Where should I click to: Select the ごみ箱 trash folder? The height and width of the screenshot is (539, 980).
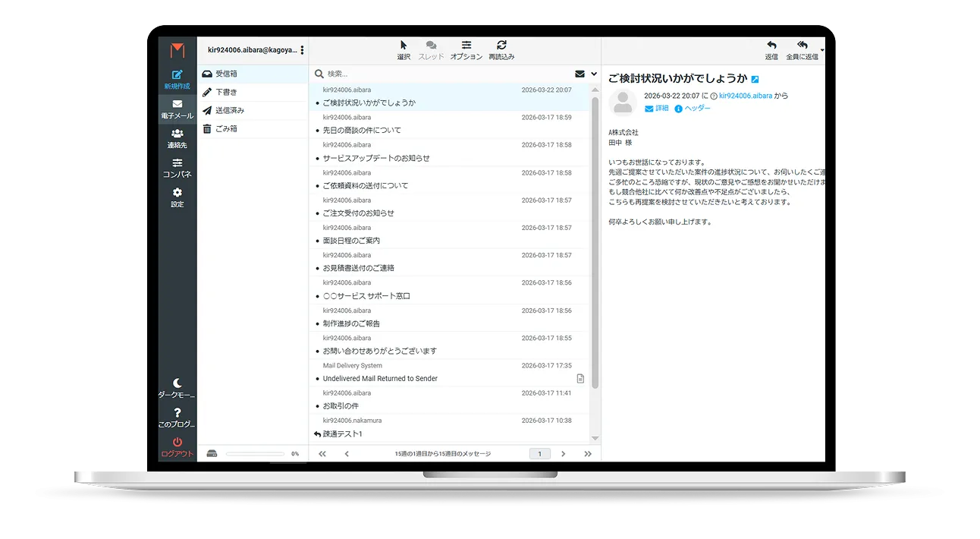click(x=253, y=128)
